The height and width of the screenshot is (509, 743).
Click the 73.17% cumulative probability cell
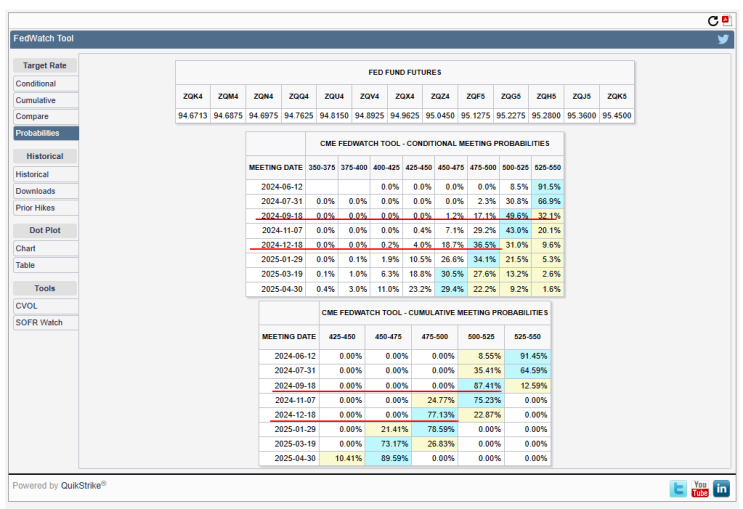pos(389,444)
